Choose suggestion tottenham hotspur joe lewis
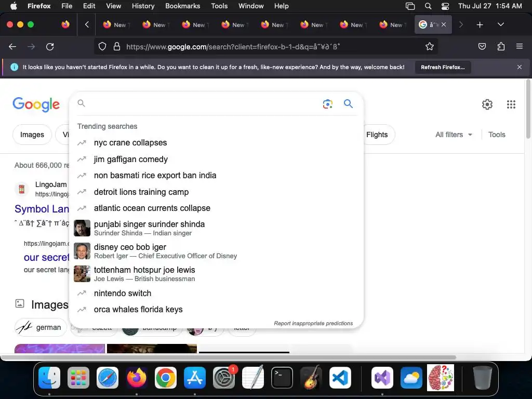Viewport: 532px width, 399px height. 216,274
